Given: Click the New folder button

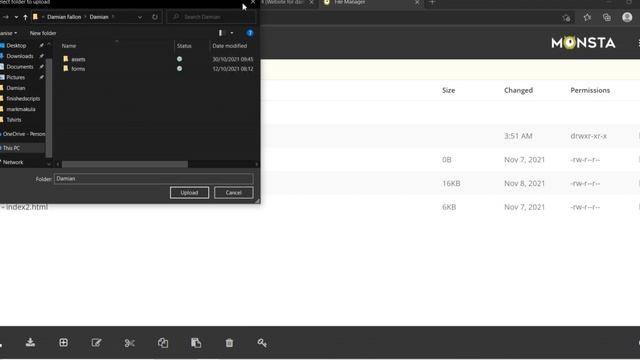Looking at the screenshot, I should 43,33.
